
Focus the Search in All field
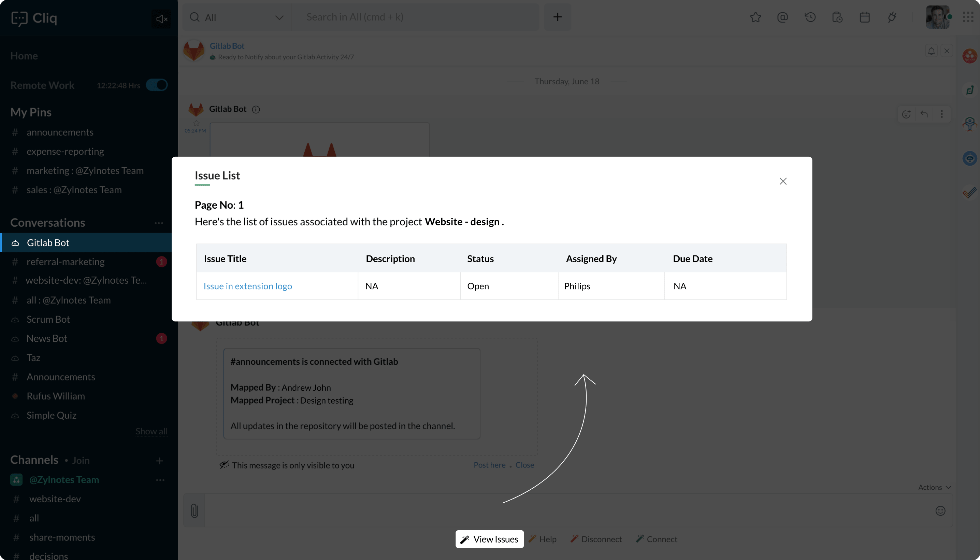(x=415, y=17)
